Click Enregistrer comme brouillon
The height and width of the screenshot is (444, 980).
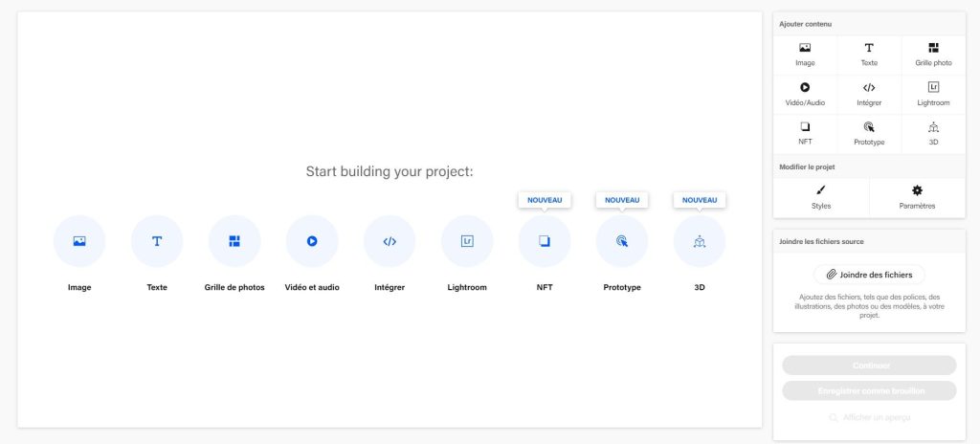point(869,390)
